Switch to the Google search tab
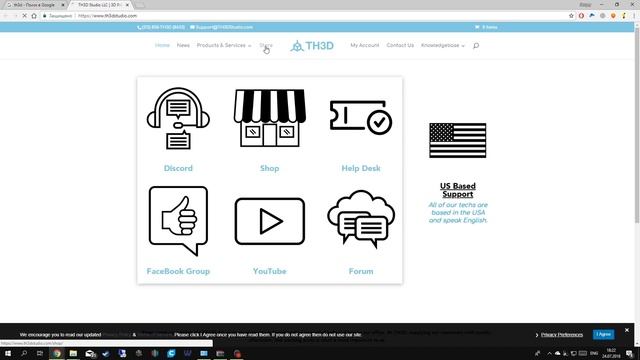The height and width of the screenshot is (360, 640). coord(34,5)
